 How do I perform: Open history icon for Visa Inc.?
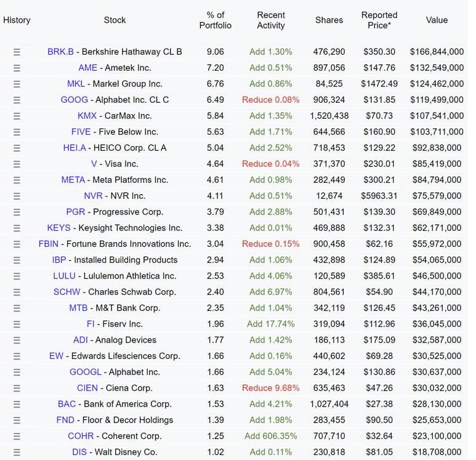tap(17, 164)
